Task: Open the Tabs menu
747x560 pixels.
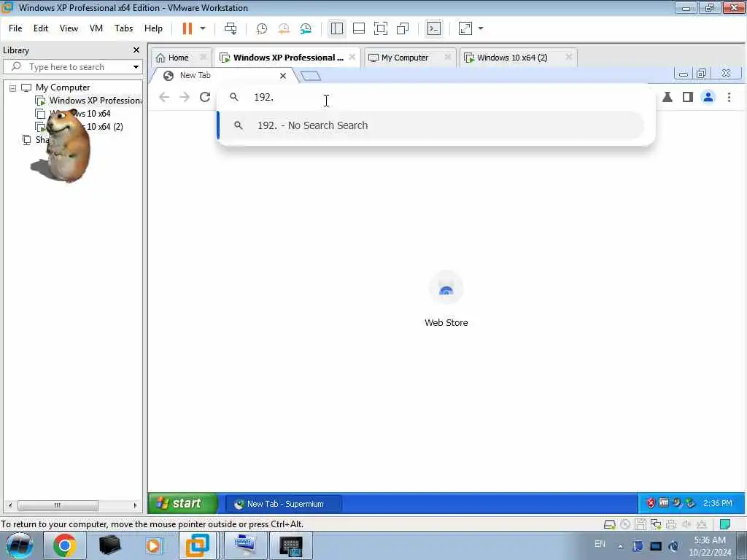Action: pyautogui.click(x=123, y=28)
